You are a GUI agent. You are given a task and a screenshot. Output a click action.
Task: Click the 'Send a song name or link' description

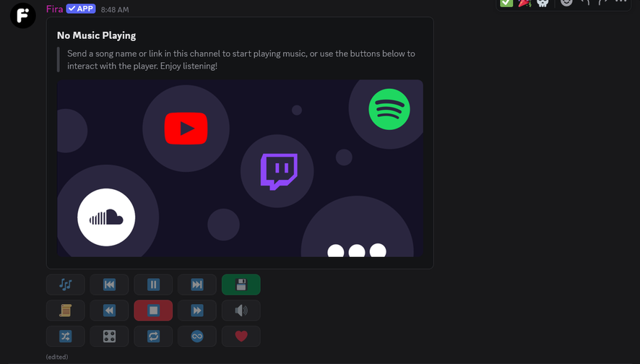(241, 59)
